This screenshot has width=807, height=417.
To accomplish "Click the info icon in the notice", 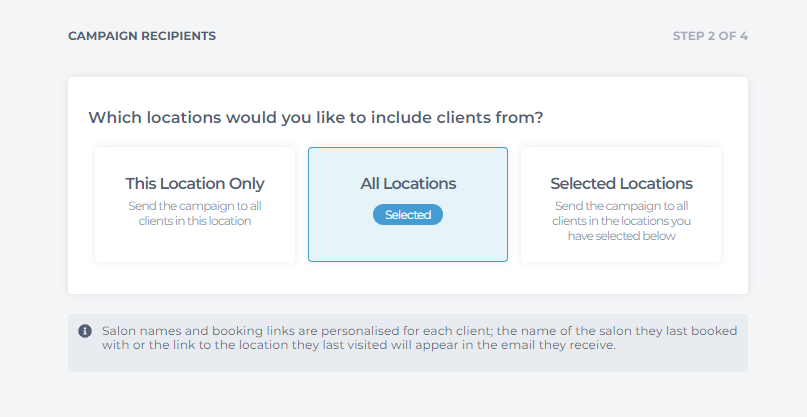I will 85,331.
